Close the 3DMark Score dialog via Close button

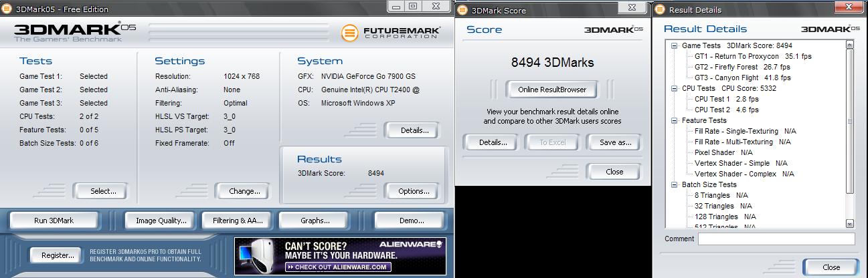614,172
